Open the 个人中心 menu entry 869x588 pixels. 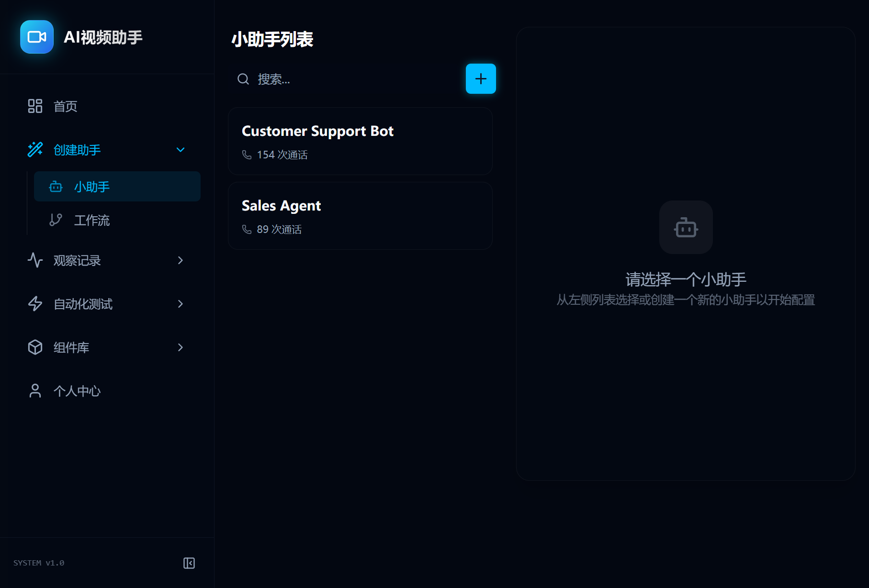tap(77, 391)
